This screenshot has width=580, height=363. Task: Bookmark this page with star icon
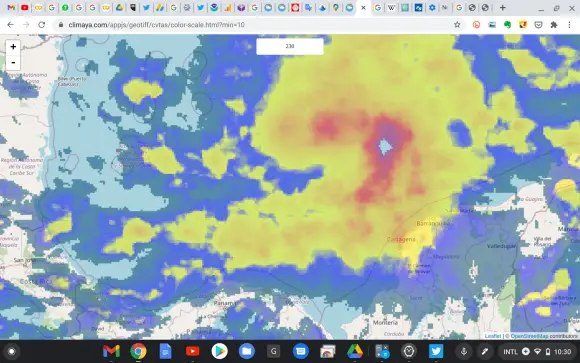pyautogui.click(x=457, y=25)
